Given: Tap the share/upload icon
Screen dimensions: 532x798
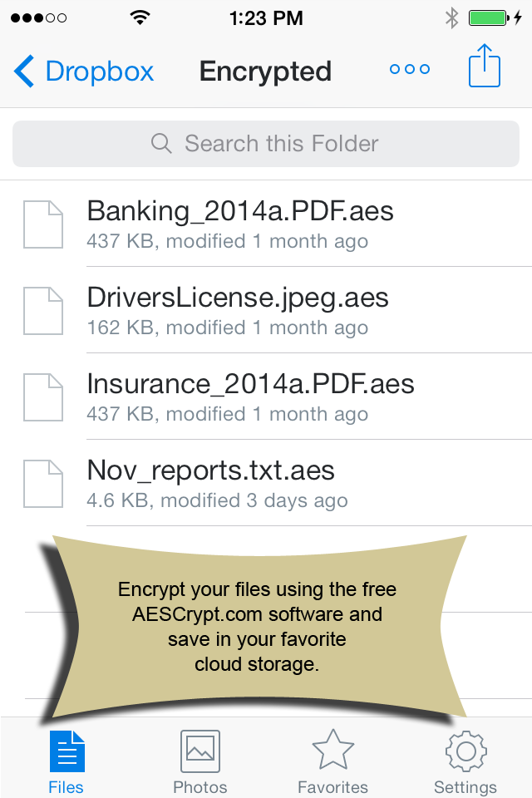Looking at the screenshot, I should click(485, 66).
